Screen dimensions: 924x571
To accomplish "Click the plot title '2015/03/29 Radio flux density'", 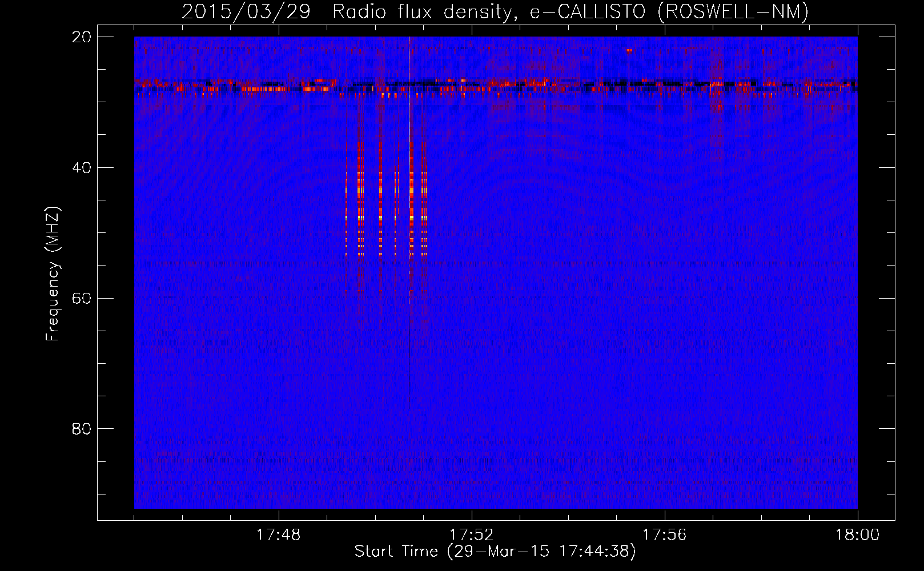I will [x=495, y=12].
